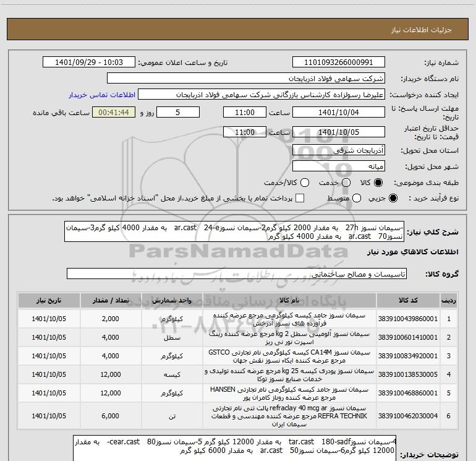Screen dimensions: 476x461
Task: Click the unit کیسه in row 4
Action: pos(172,375)
